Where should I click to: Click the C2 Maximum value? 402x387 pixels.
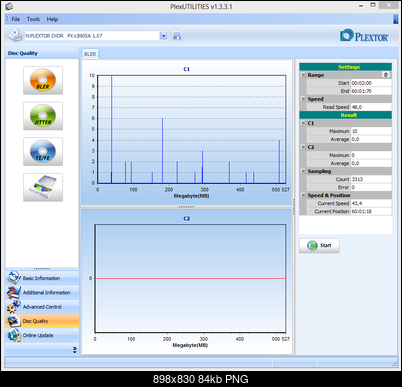(371, 155)
